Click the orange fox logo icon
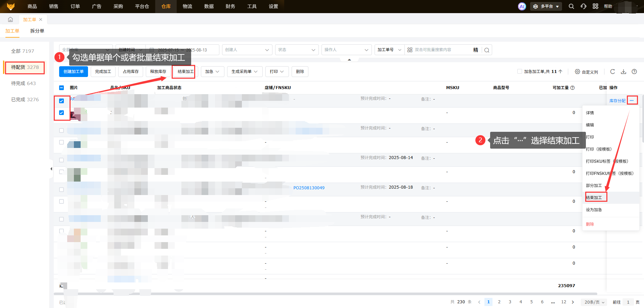 11,6
